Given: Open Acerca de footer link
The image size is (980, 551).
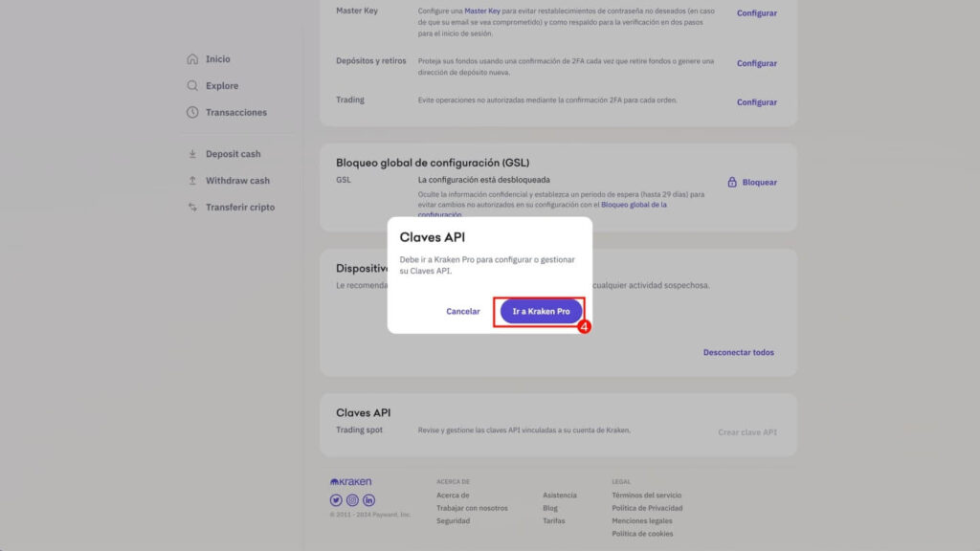Looking at the screenshot, I should 453,495.
